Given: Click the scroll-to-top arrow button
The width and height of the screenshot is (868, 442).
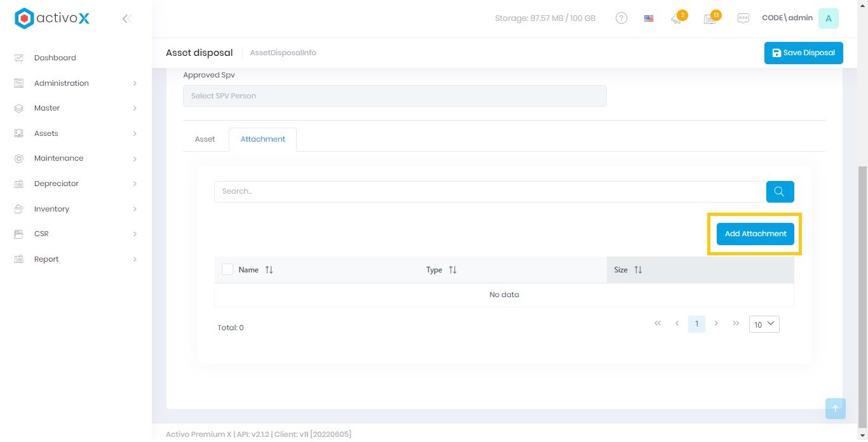Looking at the screenshot, I should pos(835,408).
